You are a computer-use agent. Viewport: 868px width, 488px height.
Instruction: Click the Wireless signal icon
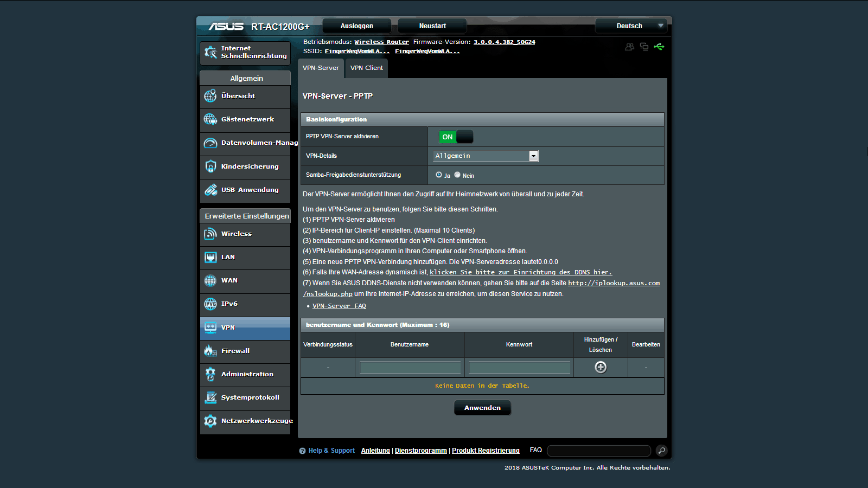pyautogui.click(x=210, y=234)
